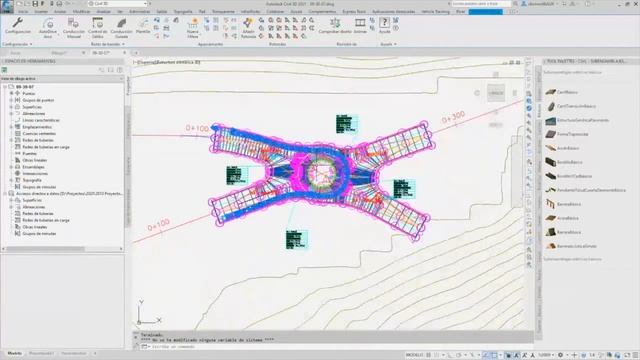Select Intersecciones in the Prospector tree

tap(35, 173)
